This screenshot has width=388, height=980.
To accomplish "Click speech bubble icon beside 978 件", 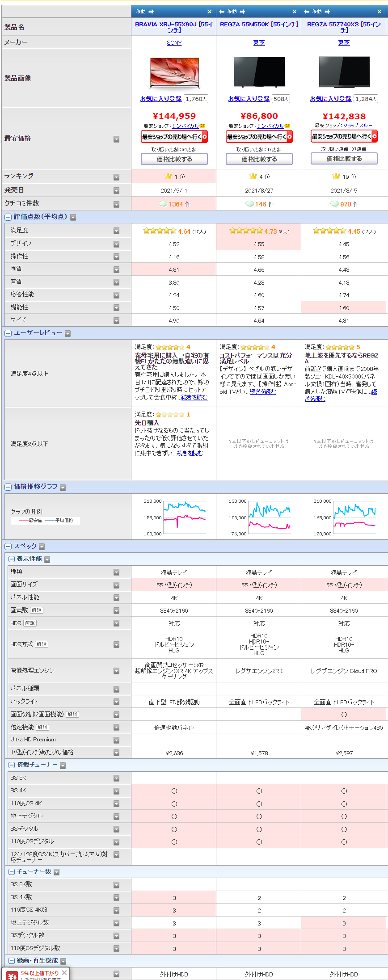I will click(334, 204).
